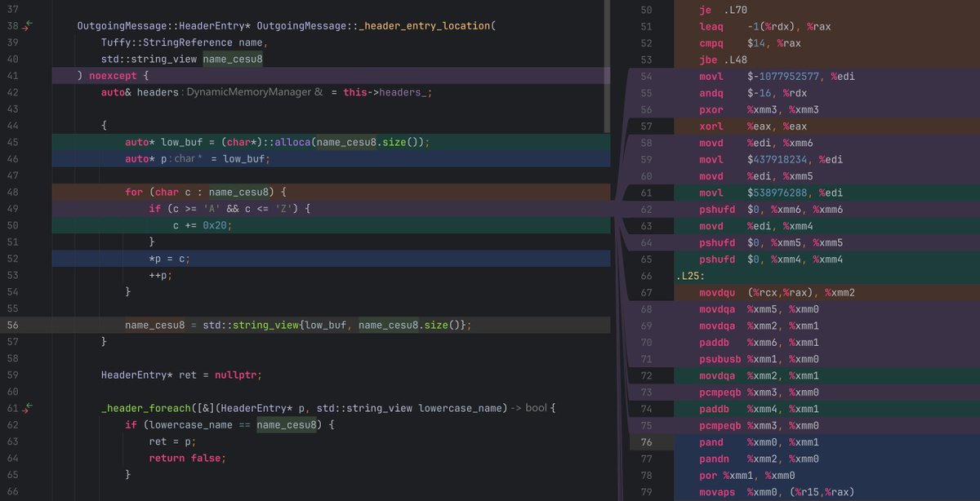Screen dimensions: 980x501
Task: Click the vertical scrollbar thumb of the source editor
Action: [x=607, y=67]
